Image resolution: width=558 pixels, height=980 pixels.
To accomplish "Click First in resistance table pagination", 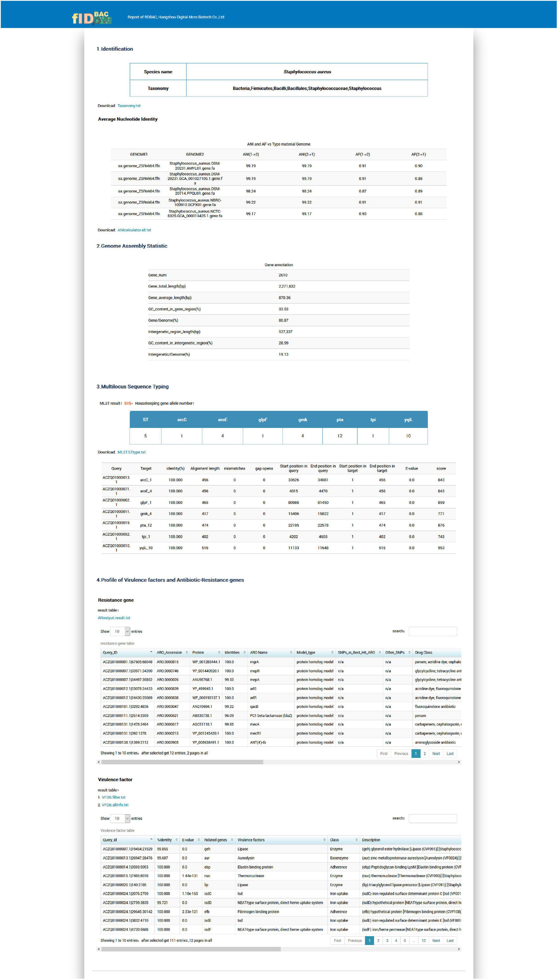I will pyautogui.click(x=384, y=754).
